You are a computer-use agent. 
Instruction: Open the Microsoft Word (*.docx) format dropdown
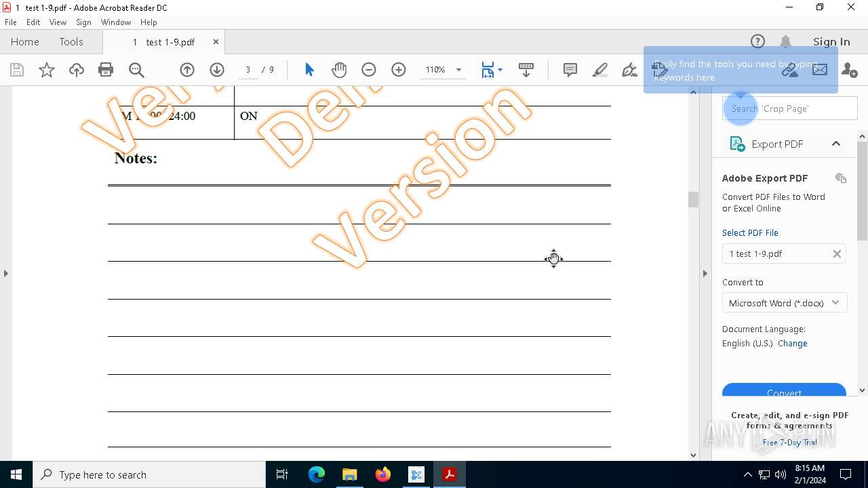pos(785,303)
